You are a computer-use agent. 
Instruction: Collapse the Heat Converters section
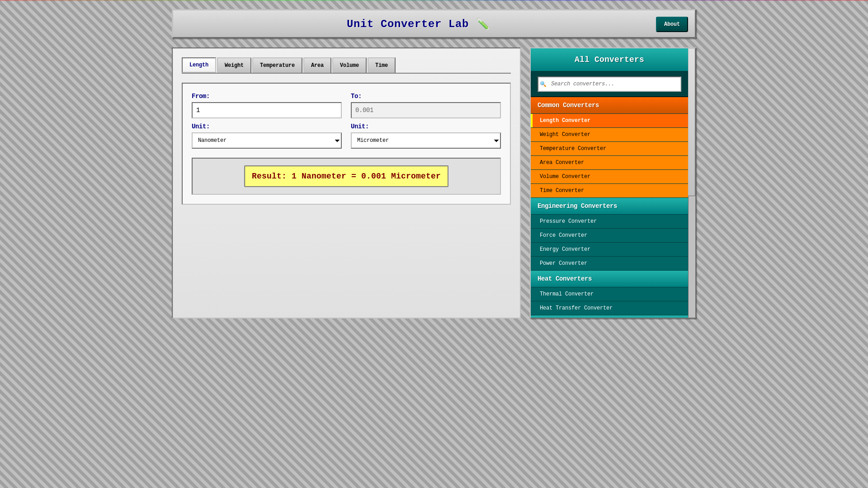(609, 279)
